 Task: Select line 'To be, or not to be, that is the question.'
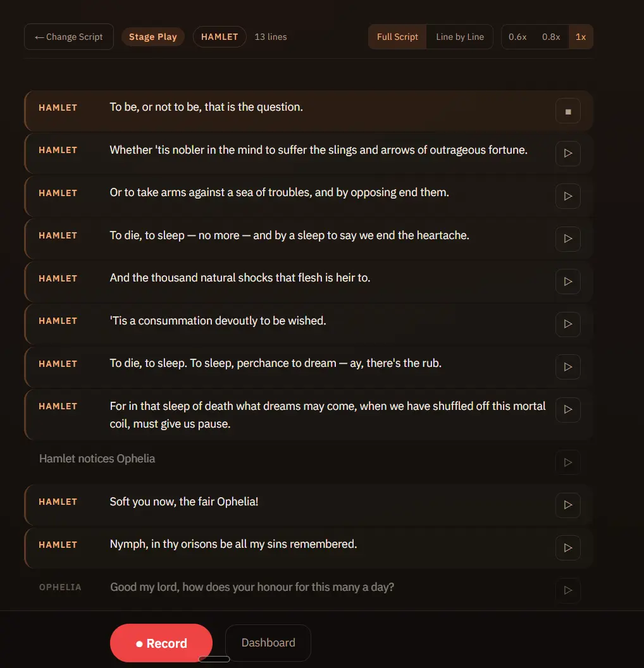pos(309,111)
